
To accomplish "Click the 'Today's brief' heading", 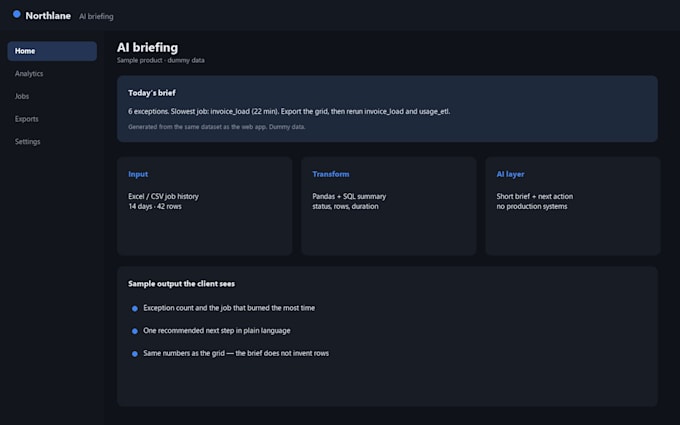I will (152, 93).
